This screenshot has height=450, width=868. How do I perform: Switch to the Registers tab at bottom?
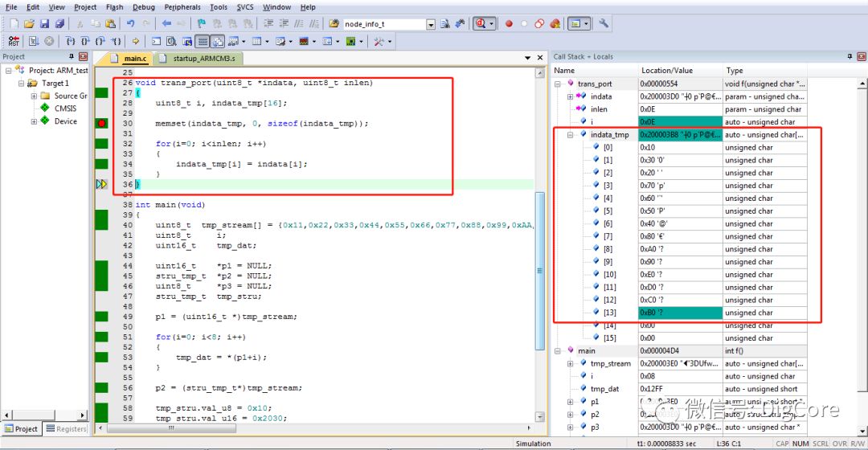coord(66,428)
